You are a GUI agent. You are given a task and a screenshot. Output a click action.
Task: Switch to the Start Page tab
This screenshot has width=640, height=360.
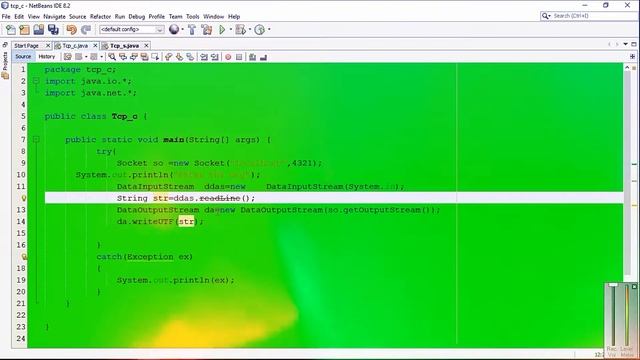click(x=27, y=46)
